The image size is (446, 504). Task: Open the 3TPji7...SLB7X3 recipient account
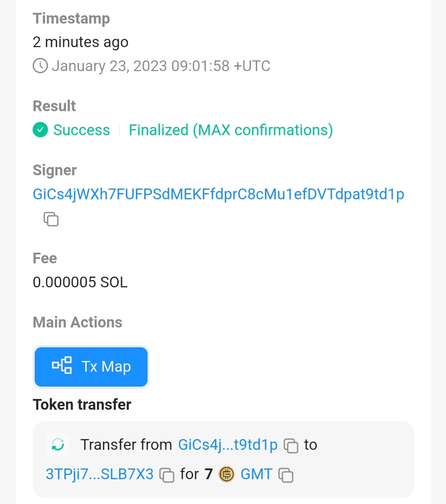[100, 474]
